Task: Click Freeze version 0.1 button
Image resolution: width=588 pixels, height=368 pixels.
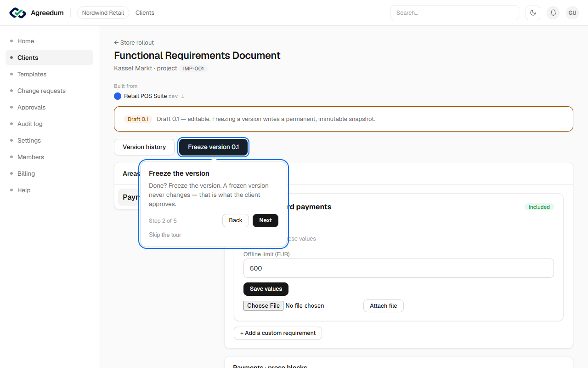Action: (x=214, y=147)
